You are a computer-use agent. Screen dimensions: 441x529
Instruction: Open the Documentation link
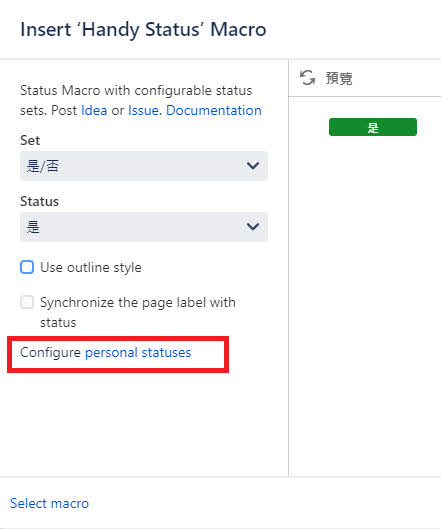tap(214, 110)
